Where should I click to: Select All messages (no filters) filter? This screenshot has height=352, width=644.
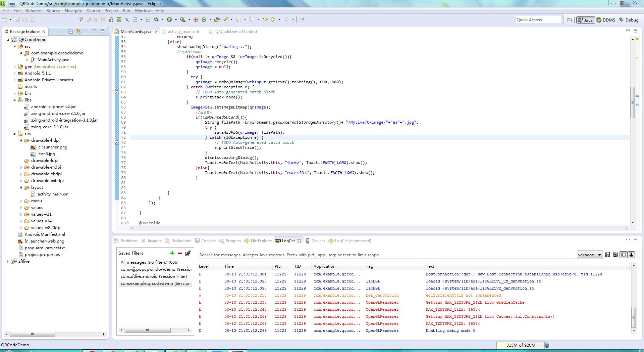[150, 262]
